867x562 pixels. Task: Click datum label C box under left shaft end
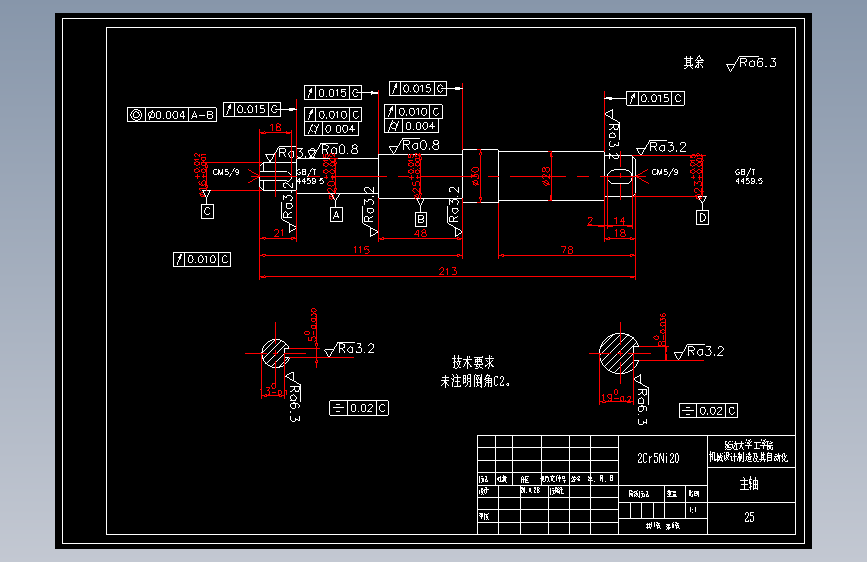point(207,211)
